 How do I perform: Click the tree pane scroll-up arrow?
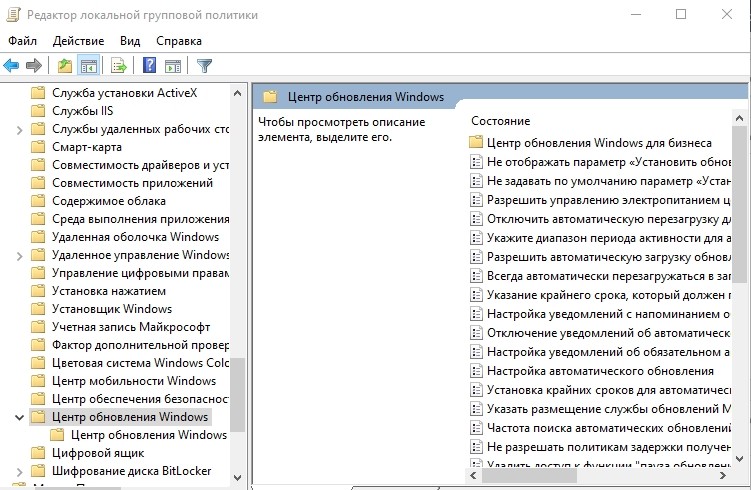tap(237, 93)
